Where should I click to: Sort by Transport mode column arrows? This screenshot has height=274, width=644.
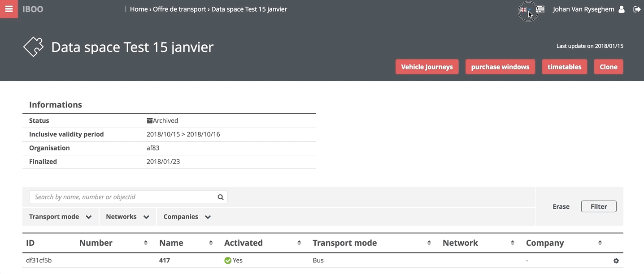pyautogui.click(x=429, y=243)
